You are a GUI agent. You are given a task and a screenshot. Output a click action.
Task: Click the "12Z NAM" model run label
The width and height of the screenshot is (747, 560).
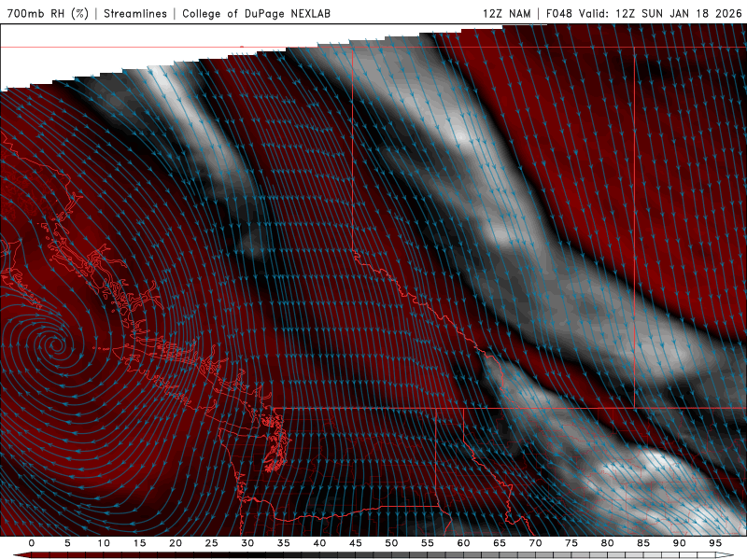[506, 13]
